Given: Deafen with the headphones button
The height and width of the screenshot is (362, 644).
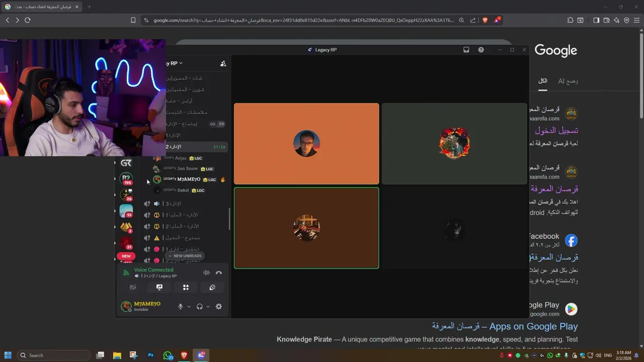Looking at the screenshot, I should 200,307.
